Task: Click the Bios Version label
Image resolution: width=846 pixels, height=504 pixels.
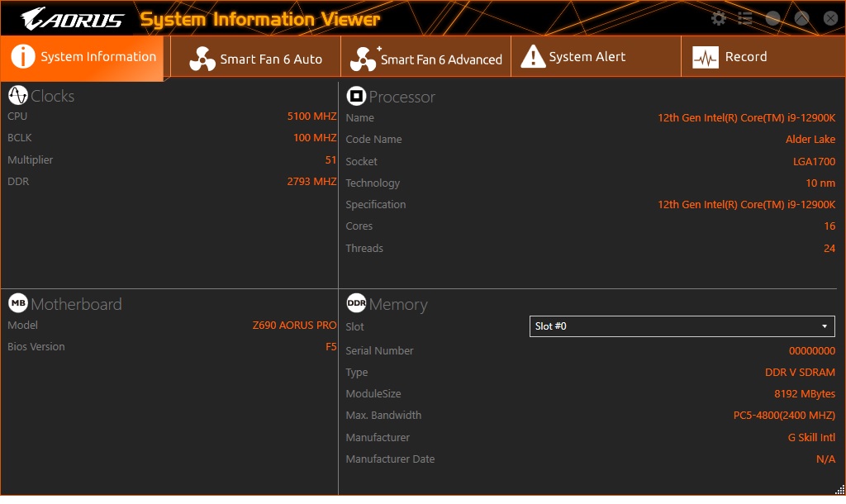Action: coord(36,346)
